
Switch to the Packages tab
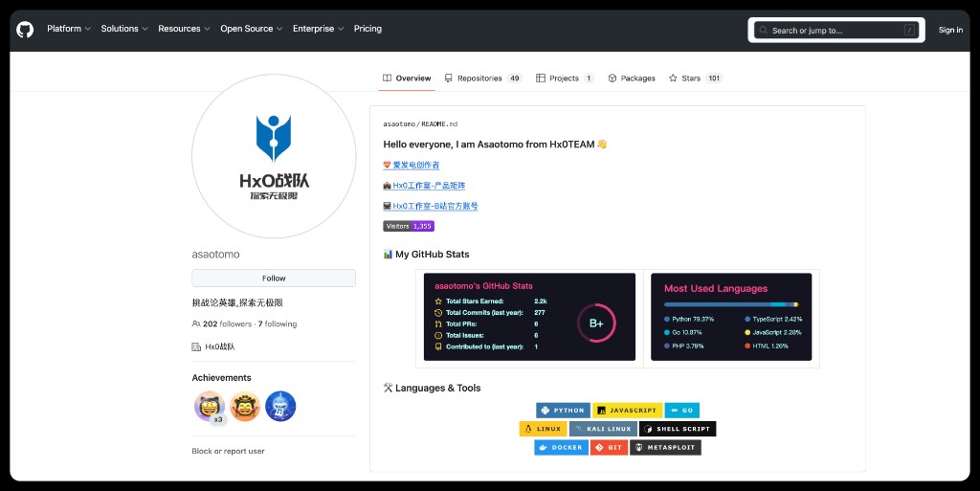click(632, 78)
